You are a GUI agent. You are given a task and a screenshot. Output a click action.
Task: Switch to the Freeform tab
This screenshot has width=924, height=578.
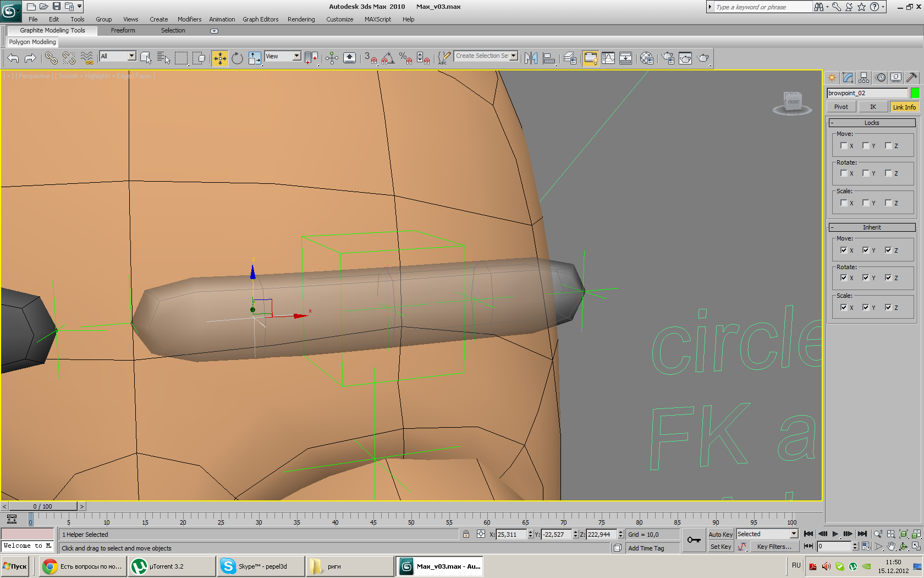point(123,31)
